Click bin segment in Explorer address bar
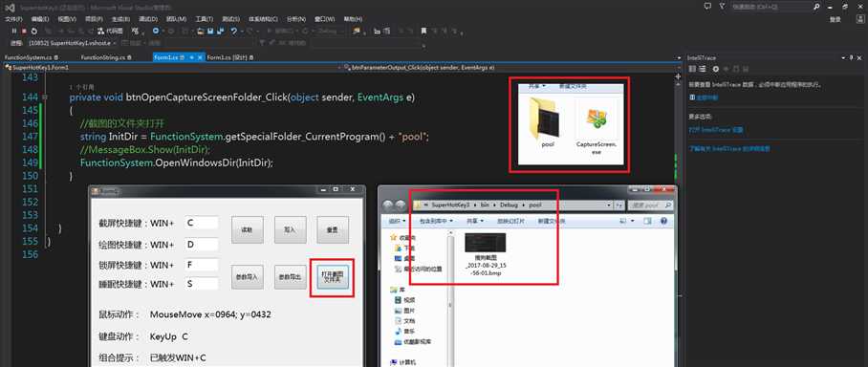Screen dimensions: 868x367 (x=485, y=205)
